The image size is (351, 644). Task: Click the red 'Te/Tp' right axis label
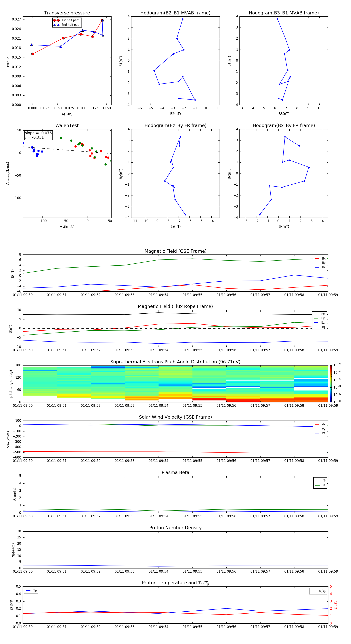point(336,605)
